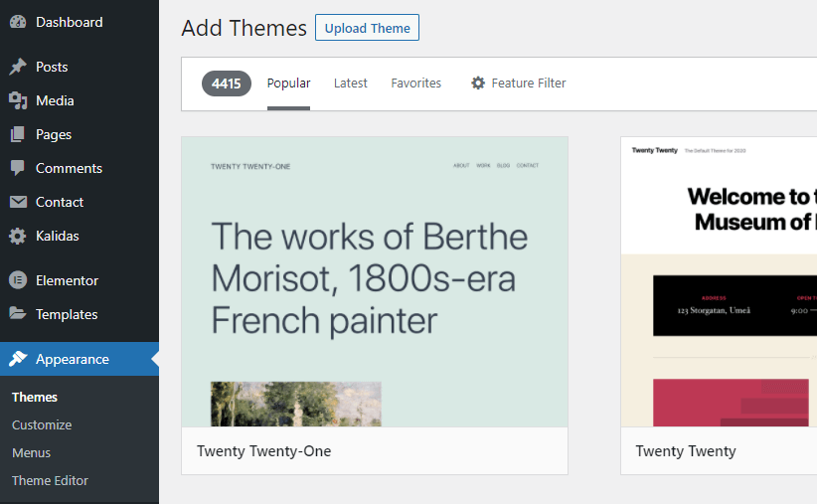The height and width of the screenshot is (504, 817).
Task: Select the Twenty Twenty theme thumbnail
Action: (x=718, y=282)
